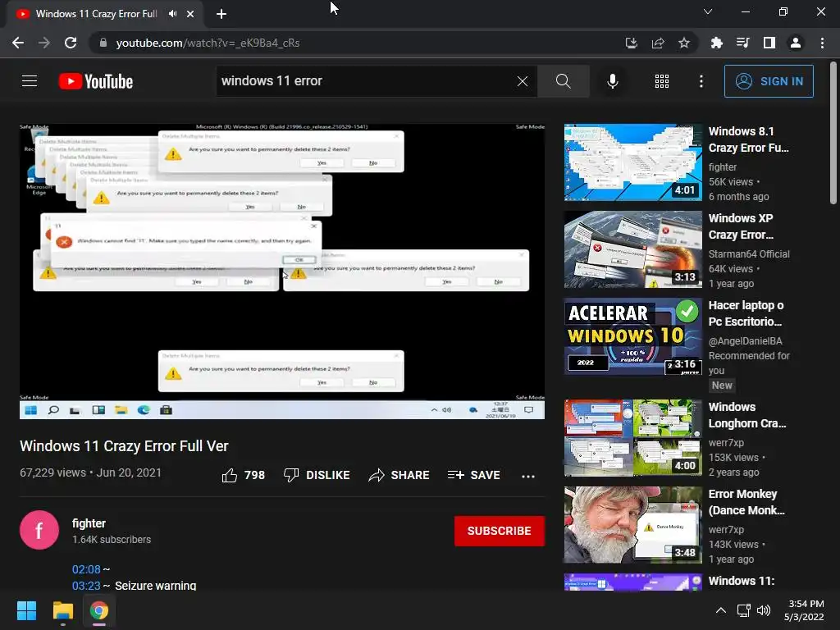Reload the current page

coord(71,43)
